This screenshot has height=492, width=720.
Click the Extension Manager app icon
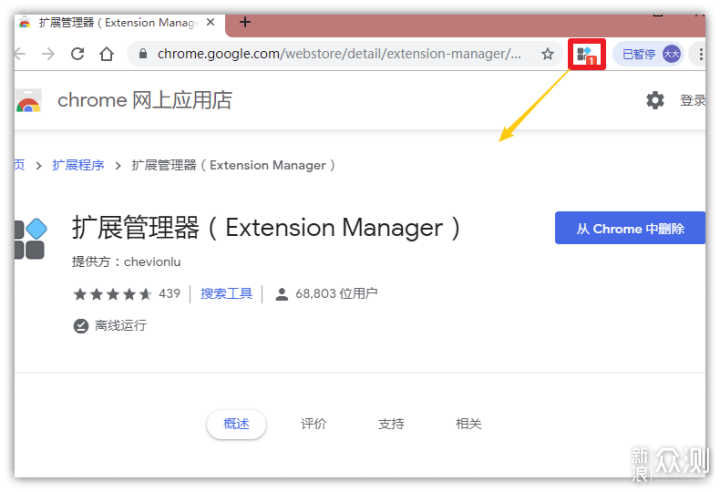31,239
